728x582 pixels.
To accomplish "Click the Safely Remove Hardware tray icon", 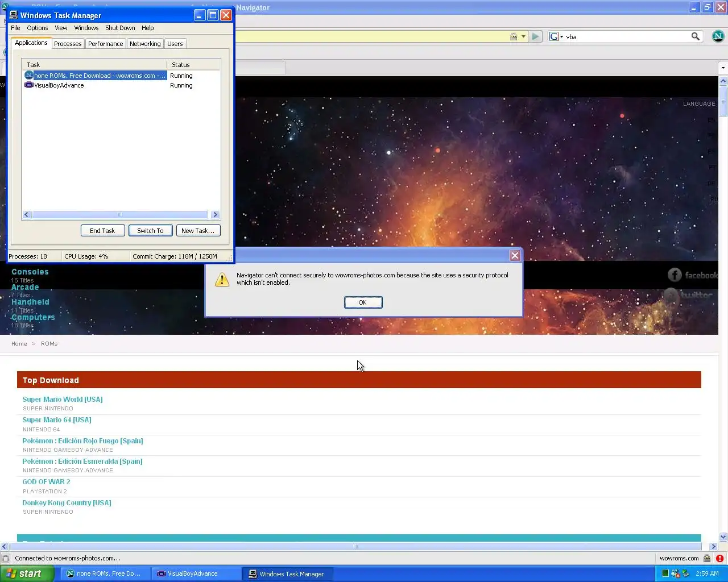I will pos(686,573).
